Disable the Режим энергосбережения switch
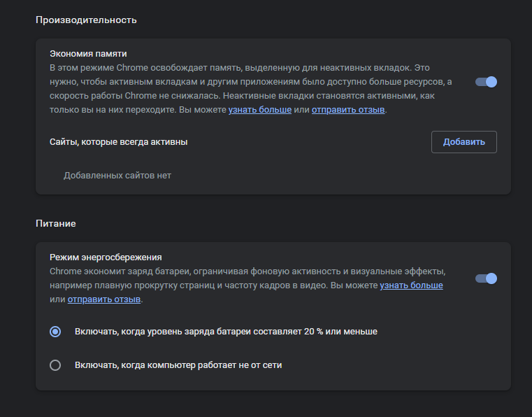The height and width of the screenshot is (417, 532). (486, 278)
